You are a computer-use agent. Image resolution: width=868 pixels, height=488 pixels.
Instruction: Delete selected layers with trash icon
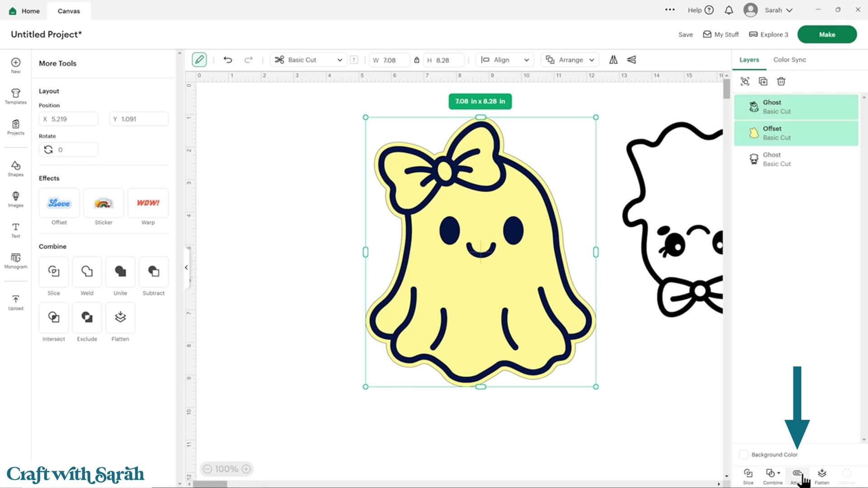(781, 81)
